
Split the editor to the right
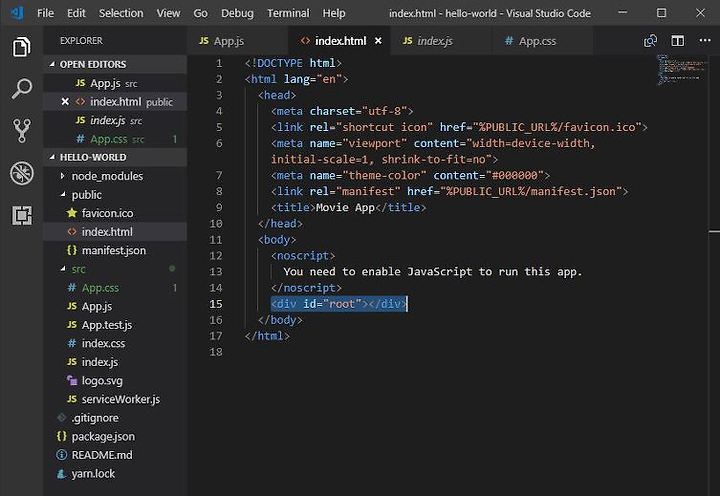(x=677, y=41)
